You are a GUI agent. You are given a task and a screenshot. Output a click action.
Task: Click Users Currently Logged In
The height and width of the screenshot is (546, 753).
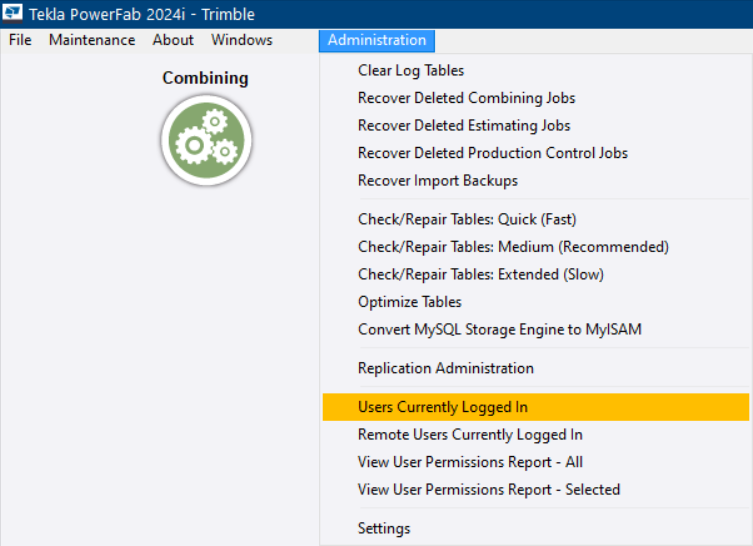[x=443, y=407]
